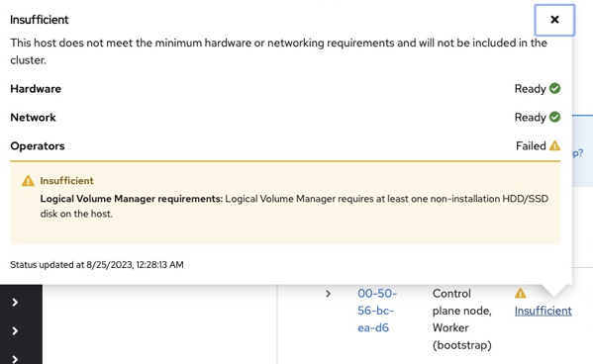Screen dimensions: 593x364
Task: Expand the first dark sidebar chevron
Action: point(15,302)
